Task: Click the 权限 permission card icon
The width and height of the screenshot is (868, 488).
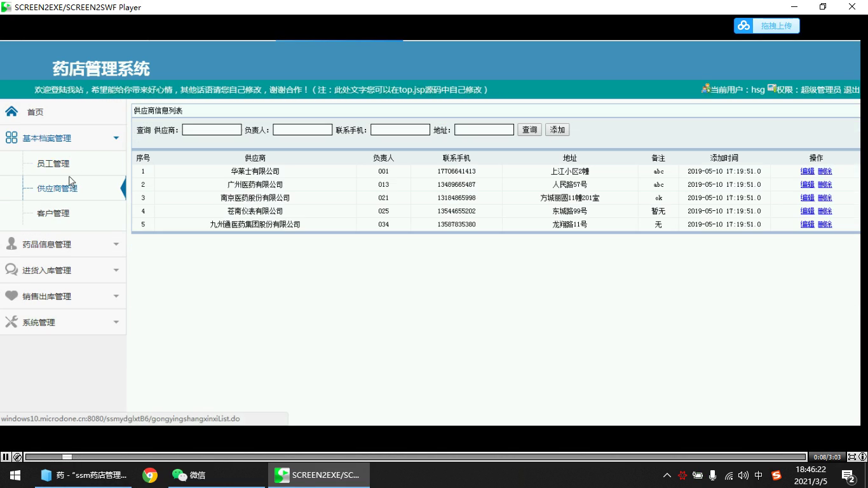Action: point(771,88)
